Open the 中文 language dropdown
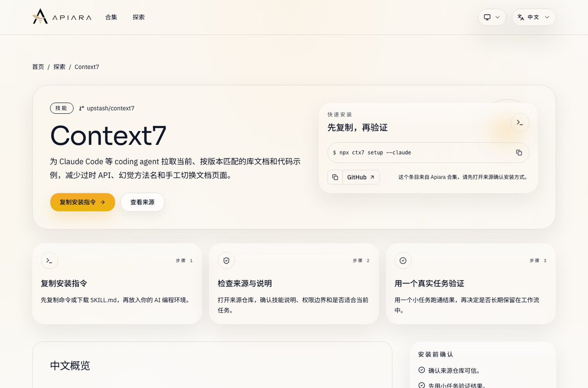 click(x=534, y=17)
